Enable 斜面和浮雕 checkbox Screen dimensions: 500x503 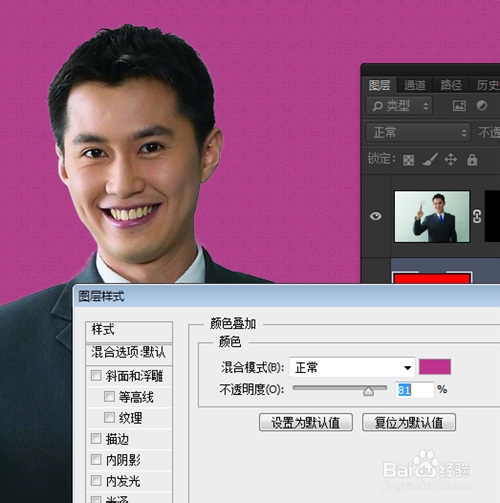(96, 376)
